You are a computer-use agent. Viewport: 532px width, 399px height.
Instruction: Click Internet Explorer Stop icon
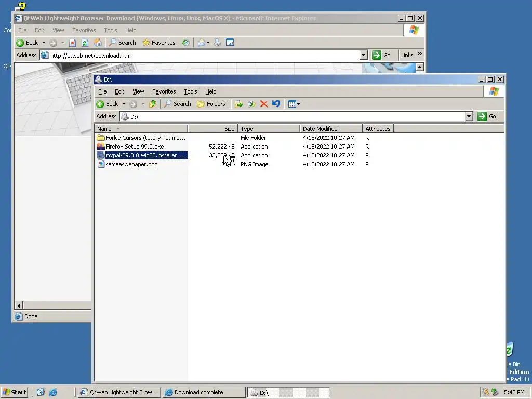72,43
